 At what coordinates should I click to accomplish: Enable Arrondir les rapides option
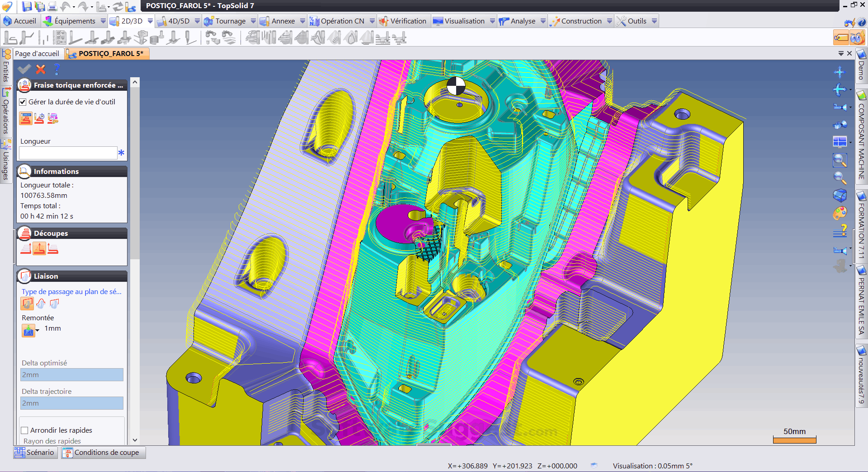pyautogui.click(x=25, y=430)
